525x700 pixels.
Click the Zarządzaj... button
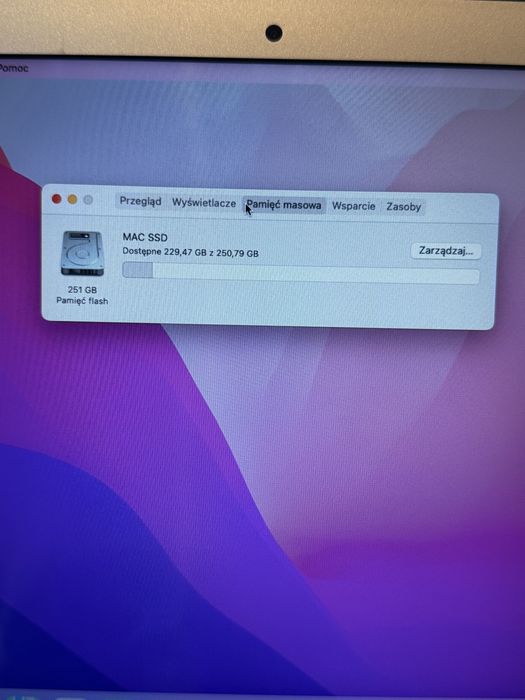pos(445,251)
